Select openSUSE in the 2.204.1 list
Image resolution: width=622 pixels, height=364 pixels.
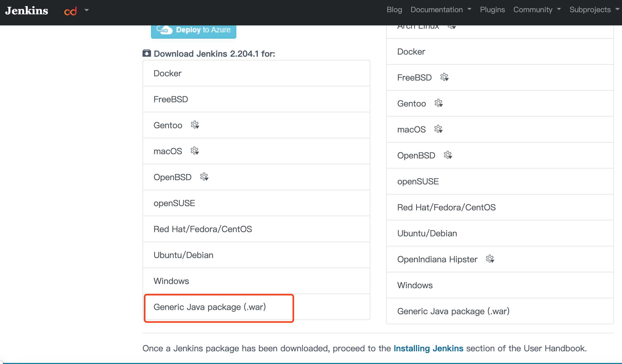[x=256, y=203]
